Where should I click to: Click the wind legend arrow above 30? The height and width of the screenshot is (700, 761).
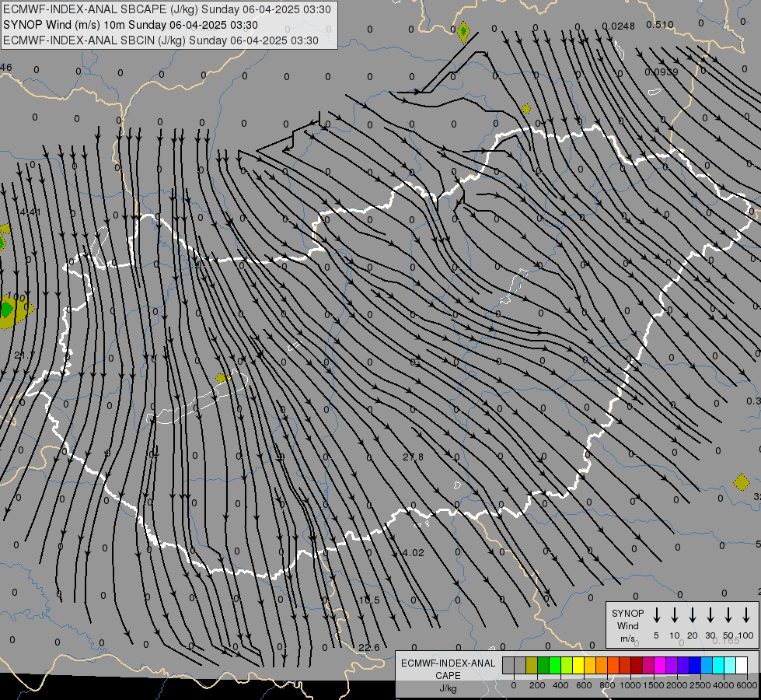710,615
